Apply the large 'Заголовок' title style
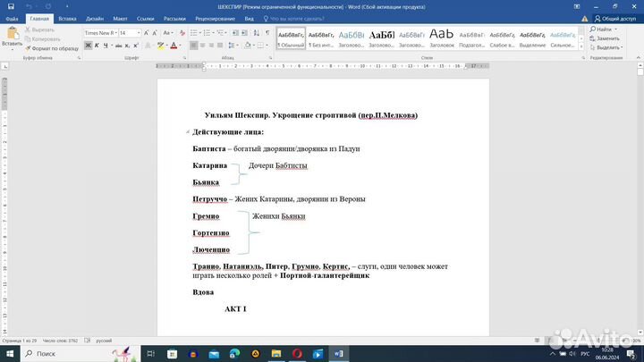The height and width of the screenshot is (362, 644). [x=442, y=38]
